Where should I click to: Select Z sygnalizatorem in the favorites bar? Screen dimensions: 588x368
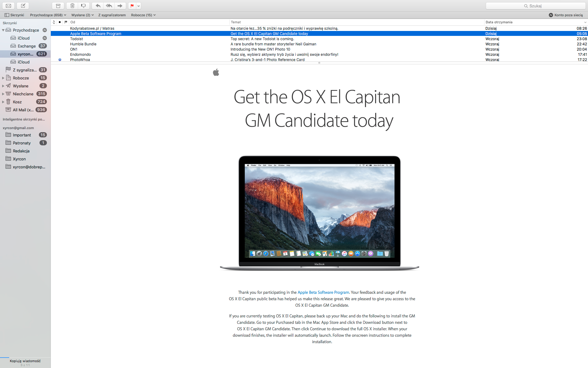coord(112,15)
